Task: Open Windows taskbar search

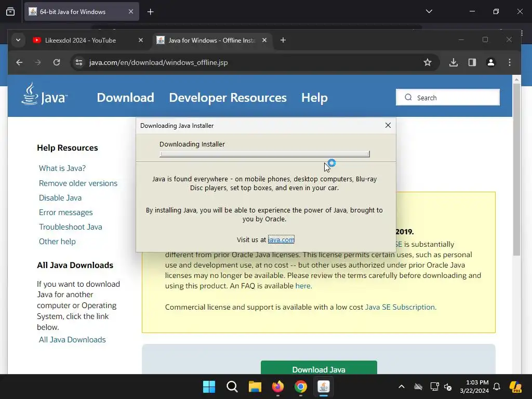Action: coord(232,387)
